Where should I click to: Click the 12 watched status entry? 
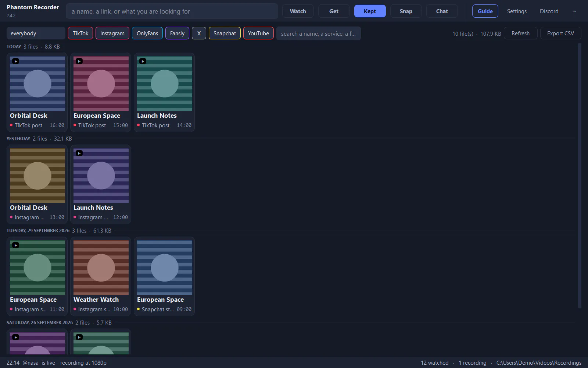point(435,363)
